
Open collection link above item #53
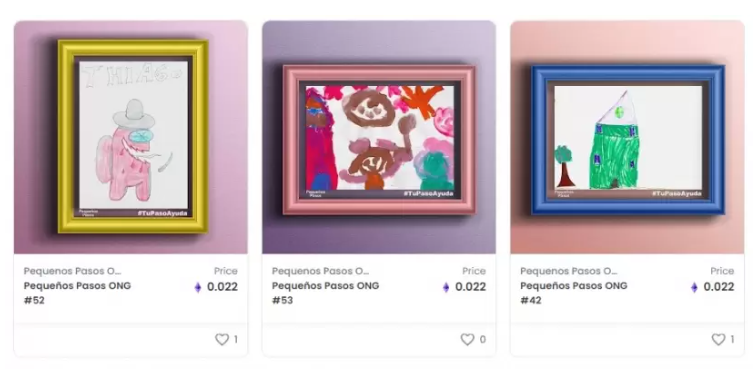coord(321,271)
